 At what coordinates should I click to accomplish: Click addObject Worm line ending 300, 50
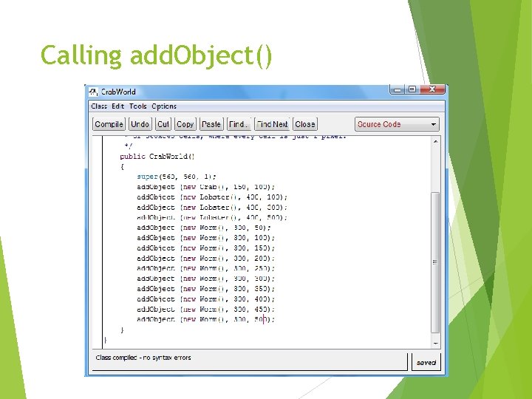(204, 228)
